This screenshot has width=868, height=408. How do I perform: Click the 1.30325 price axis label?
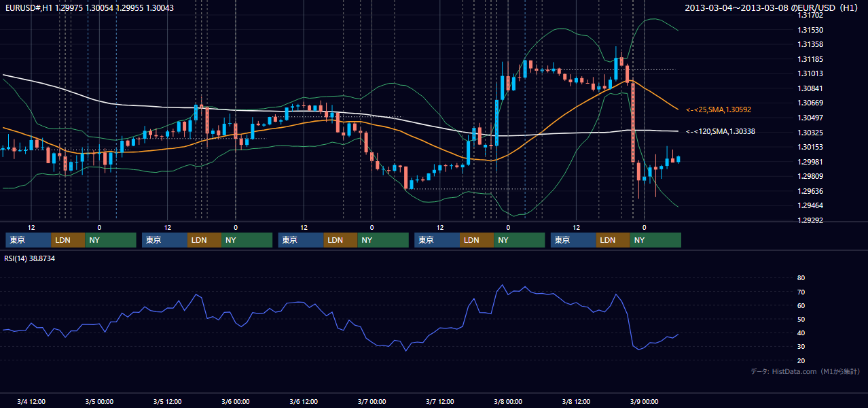pyautogui.click(x=810, y=133)
